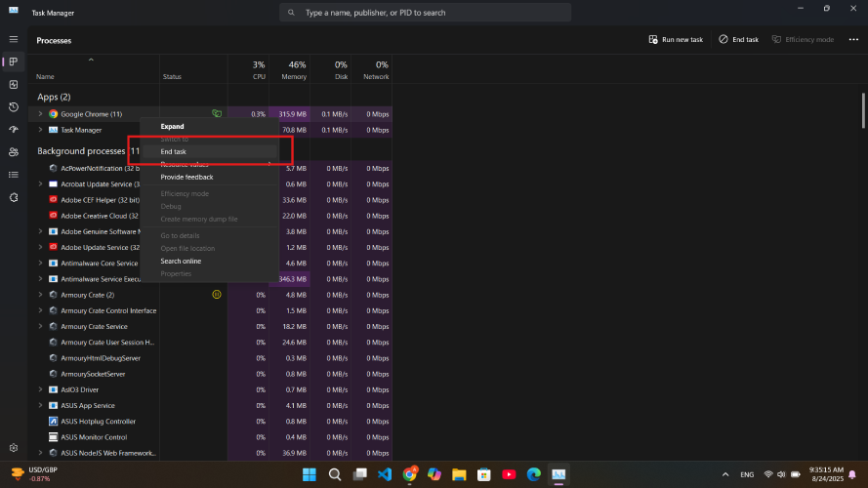
Task: Select End task in context menu
Action: click(174, 151)
